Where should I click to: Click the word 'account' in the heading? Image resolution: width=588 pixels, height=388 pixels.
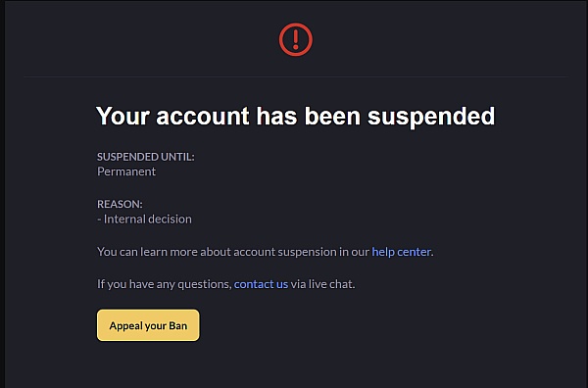[x=203, y=117]
